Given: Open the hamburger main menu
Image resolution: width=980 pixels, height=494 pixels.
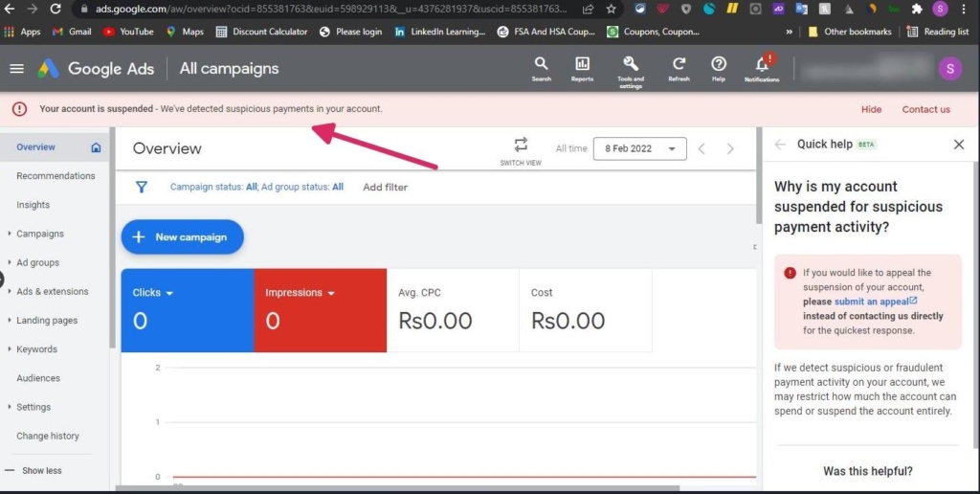Looking at the screenshot, I should point(16,69).
